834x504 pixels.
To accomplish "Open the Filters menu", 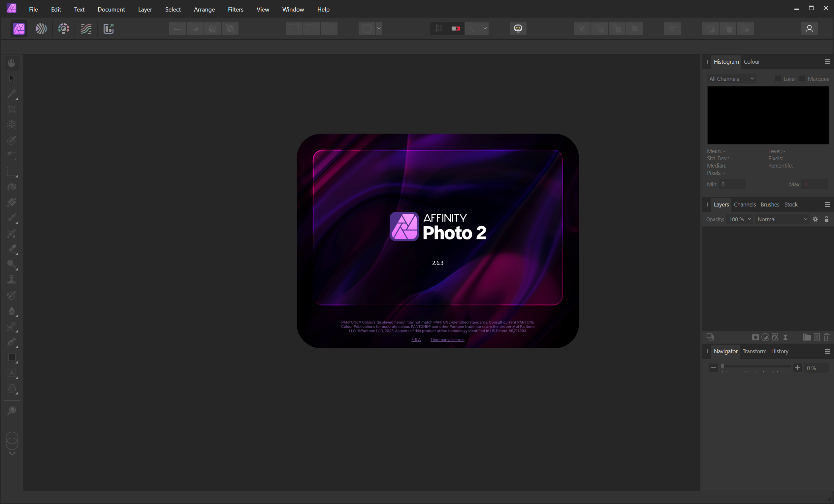I will point(235,10).
